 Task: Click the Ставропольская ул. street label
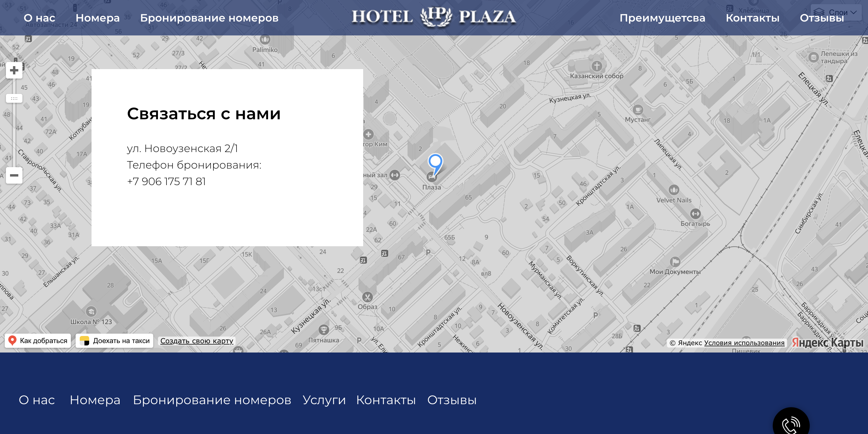coord(40,171)
